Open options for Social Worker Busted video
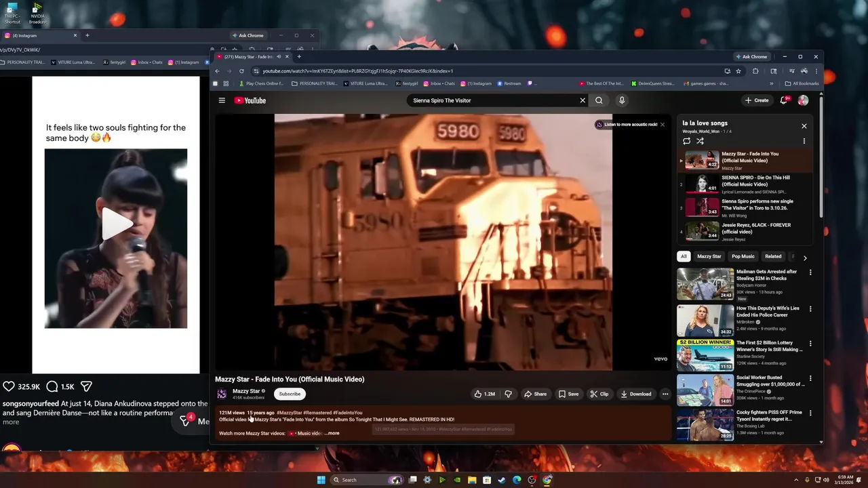Image resolution: width=868 pixels, height=488 pixels. (x=810, y=378)
